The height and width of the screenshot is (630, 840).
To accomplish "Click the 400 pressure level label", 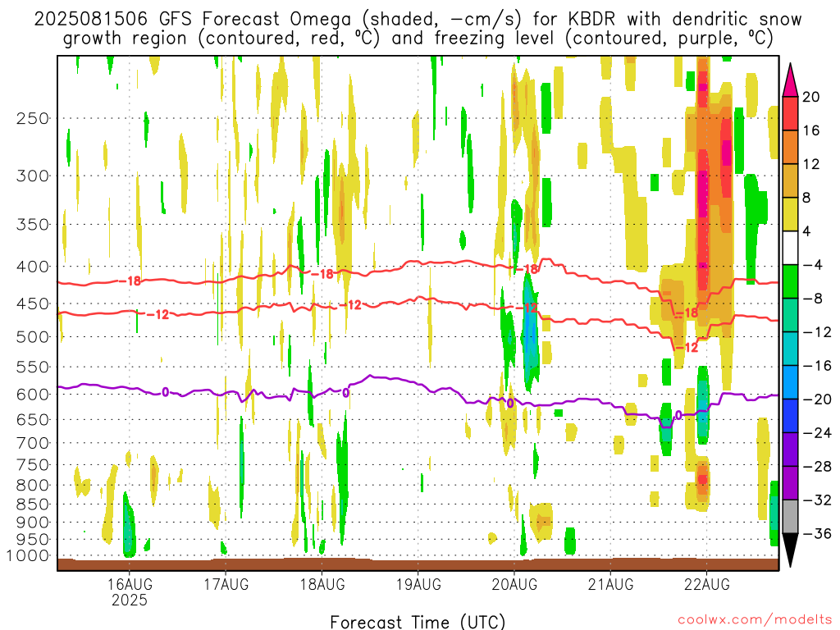I will pos(32,267).
